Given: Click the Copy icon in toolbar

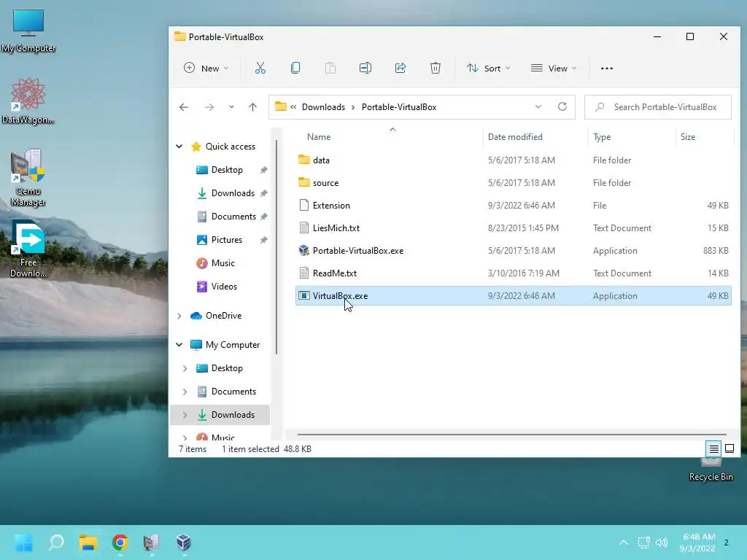Looking at the screenshot, I should tap(295, 68).
